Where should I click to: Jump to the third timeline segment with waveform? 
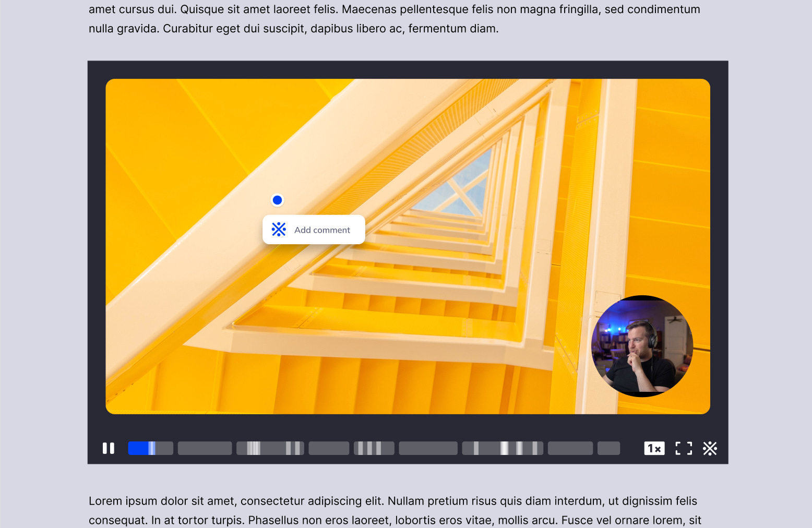tap(270, 448)
